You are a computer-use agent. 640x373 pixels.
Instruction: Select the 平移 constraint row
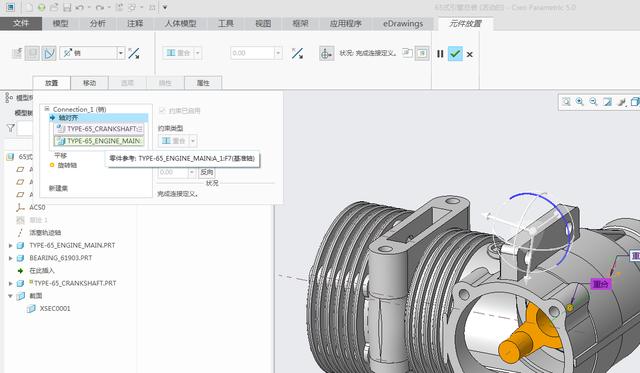coord(60,155)
